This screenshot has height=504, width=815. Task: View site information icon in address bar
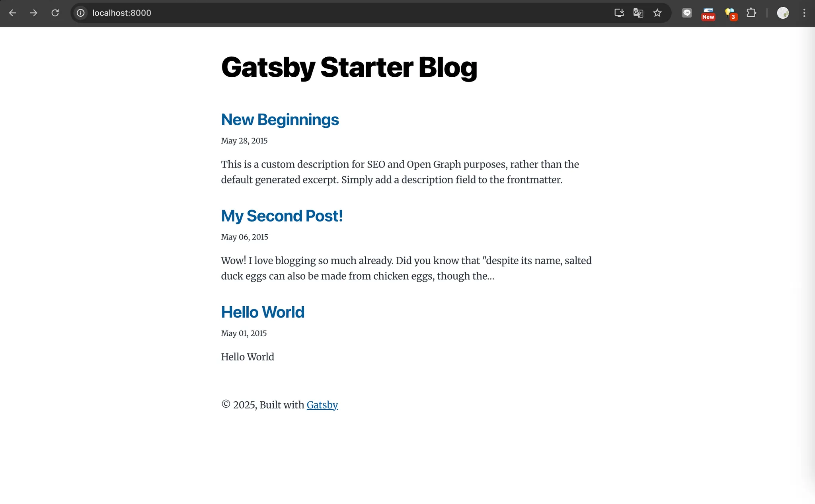click(x=81, y=13)
